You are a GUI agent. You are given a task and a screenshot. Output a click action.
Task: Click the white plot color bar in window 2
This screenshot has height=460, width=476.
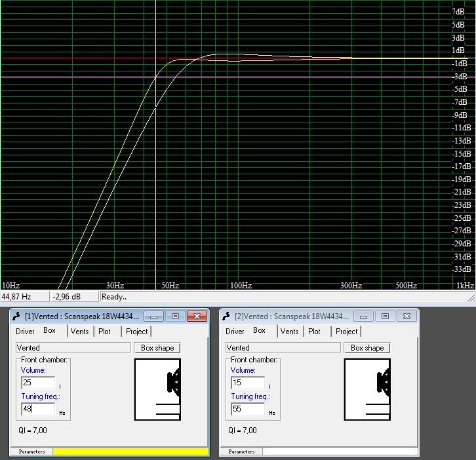click(x=339, y=451)
